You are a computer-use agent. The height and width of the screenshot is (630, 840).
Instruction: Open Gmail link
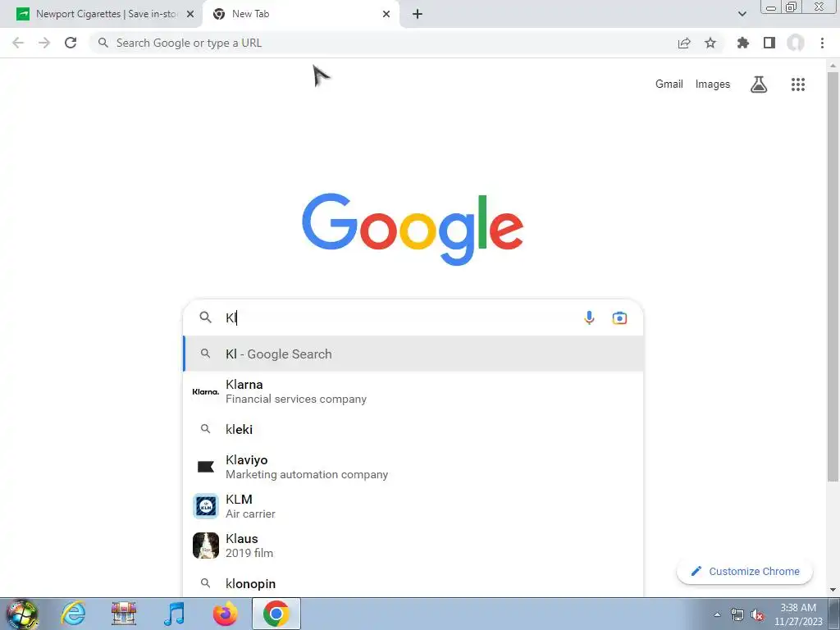click(x=669, y=84)
